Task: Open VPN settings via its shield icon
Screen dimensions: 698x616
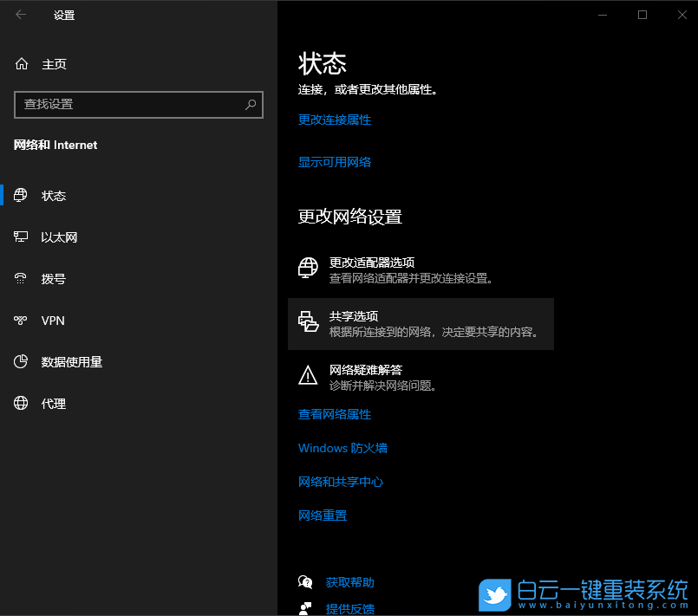Action: [19, 320]
